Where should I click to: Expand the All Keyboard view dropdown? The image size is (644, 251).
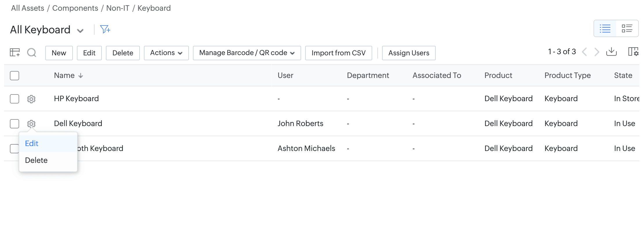click(x=80, y=30)
